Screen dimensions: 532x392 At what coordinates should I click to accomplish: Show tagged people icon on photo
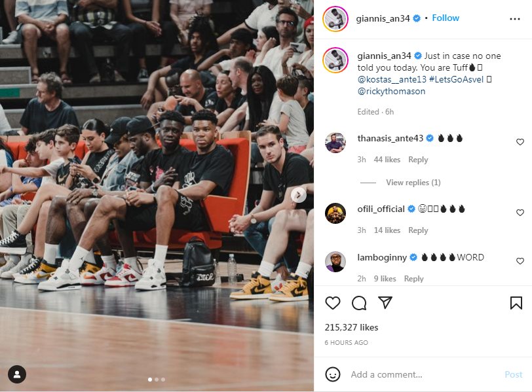[x=17, y=374]
